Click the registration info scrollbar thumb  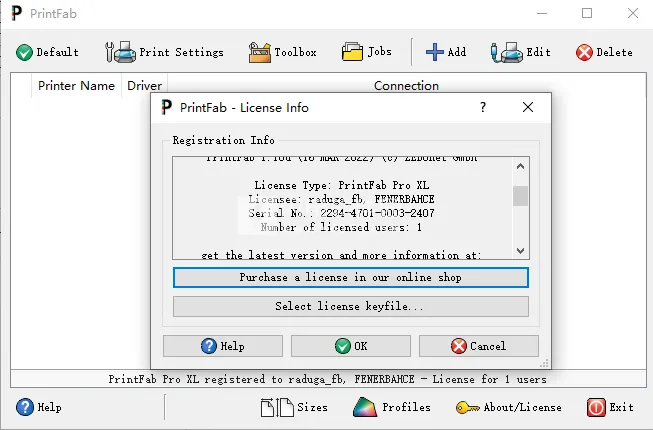pos(520,196)
